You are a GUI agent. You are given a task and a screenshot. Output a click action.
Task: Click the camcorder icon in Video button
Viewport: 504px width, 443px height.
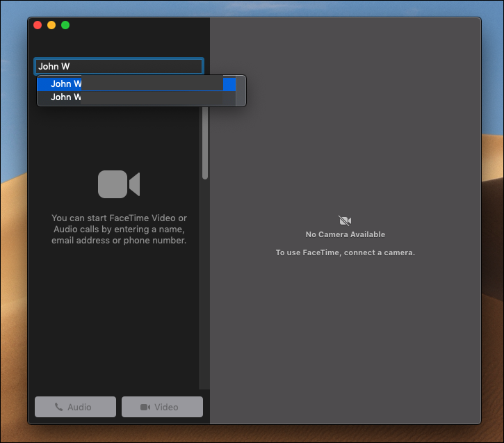[x=145, y=407]
